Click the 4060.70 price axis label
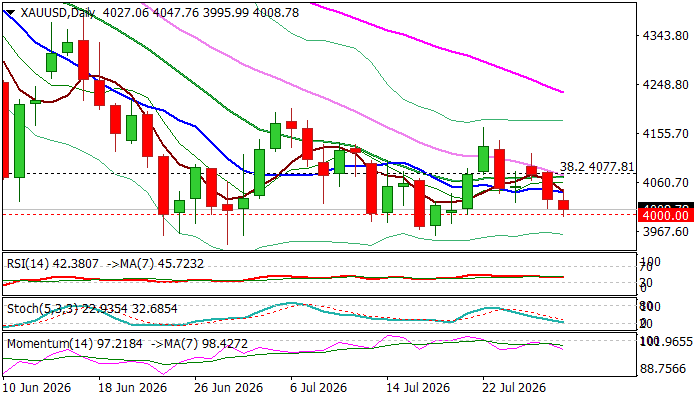700x400 pixels. tap(665, 183)
